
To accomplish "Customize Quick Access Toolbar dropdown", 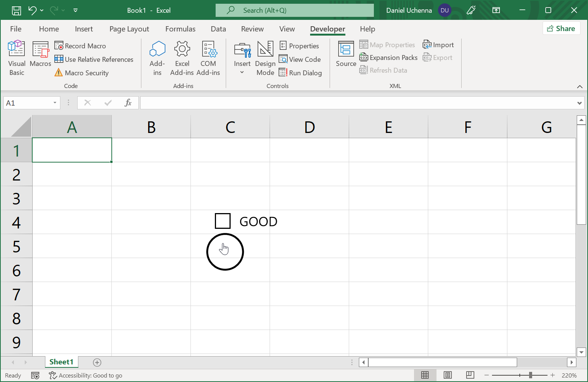I will [75, 10].
